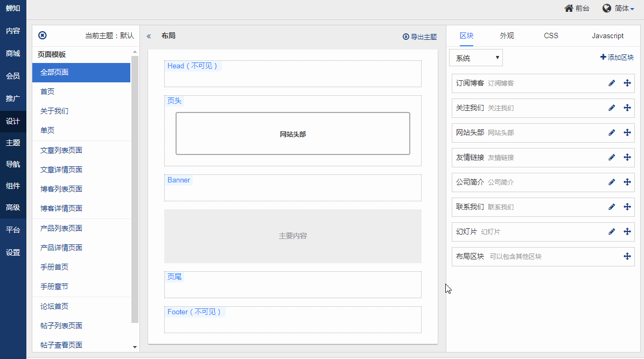Edit the 网站头部 block with pencil icon
Viewport: 644px width, 359px height.
click(x=612, y=132)
